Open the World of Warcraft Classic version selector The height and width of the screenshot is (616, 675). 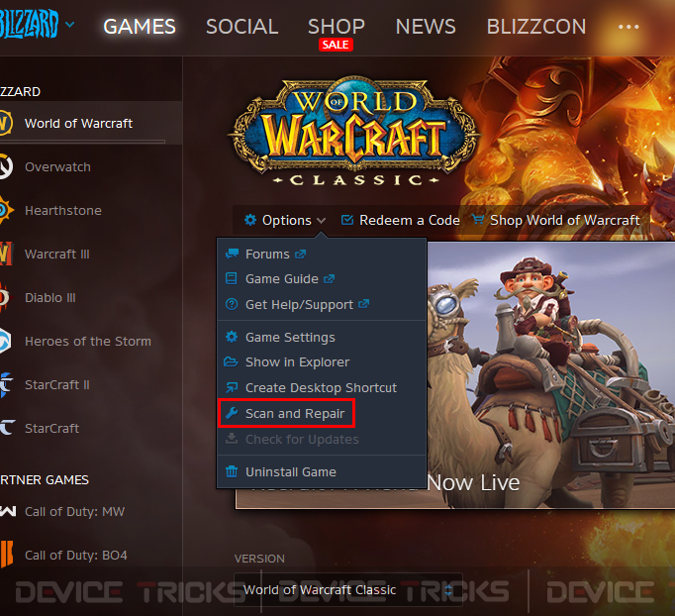347,589
